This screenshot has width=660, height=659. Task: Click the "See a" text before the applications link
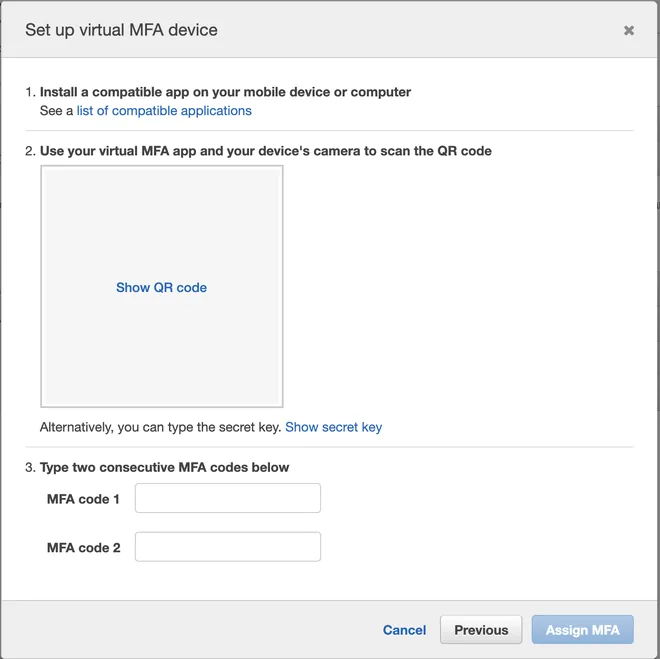(x=56, y=111)
